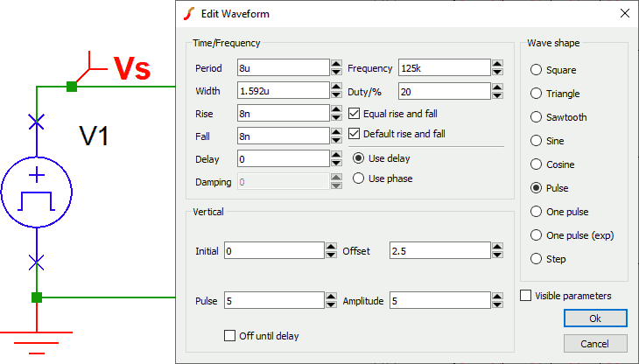Screen dimensions: 639x364
Task: Increase Period with its up spinner arrow
Action: tap(336, 64)
